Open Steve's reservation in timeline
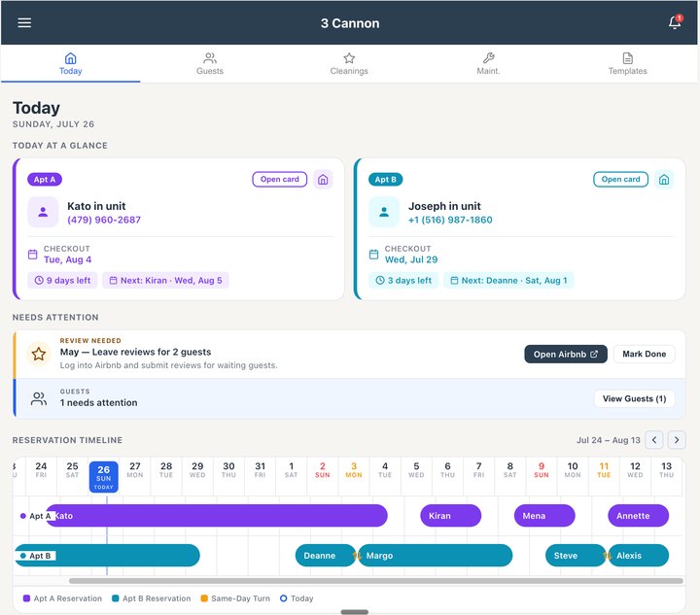 click(576, 556)
